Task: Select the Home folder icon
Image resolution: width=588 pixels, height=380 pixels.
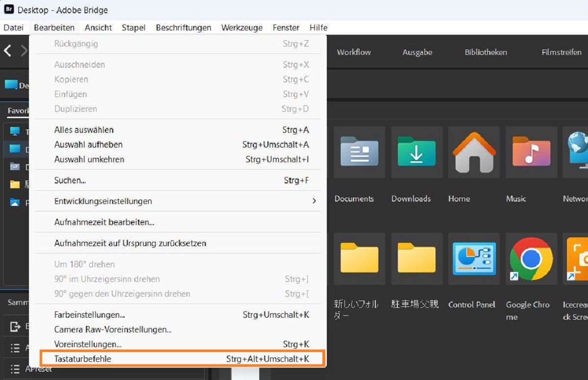Action: pyautogui.click(x=474, y=152)
